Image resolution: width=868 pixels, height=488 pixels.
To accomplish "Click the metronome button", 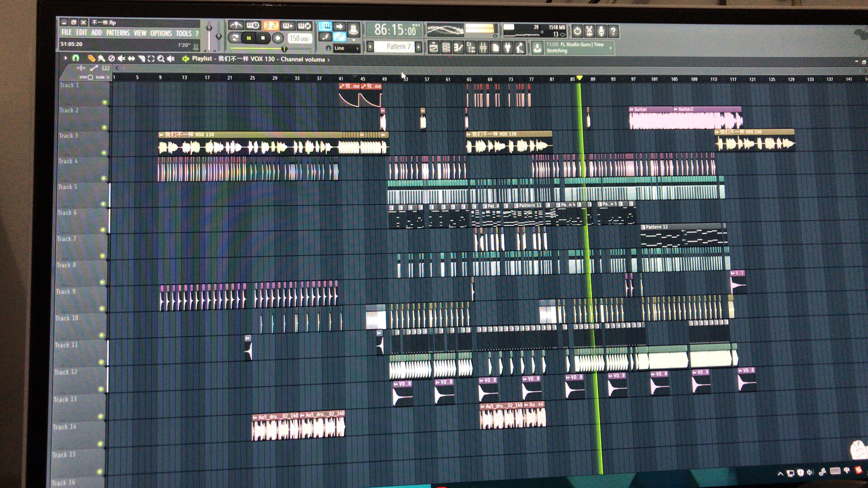I will [x=236, y=26].
